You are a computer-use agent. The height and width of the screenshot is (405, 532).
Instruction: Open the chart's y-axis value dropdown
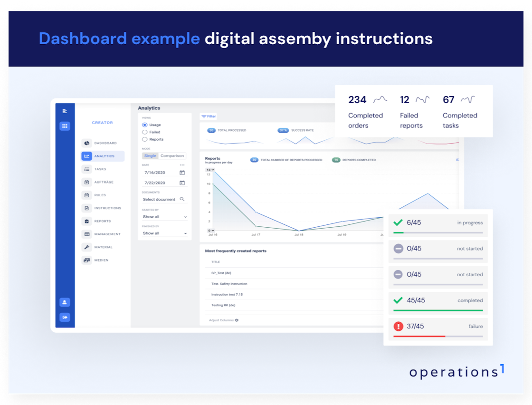coord(210,170)
